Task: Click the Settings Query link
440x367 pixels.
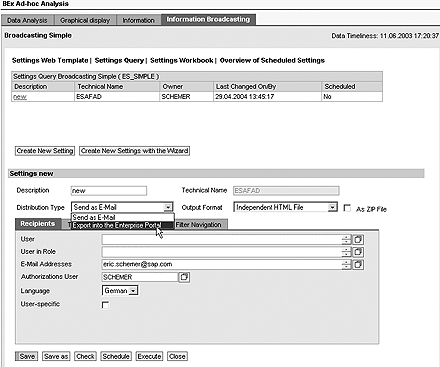Action: pyautogui.click(x=119, y=60)
